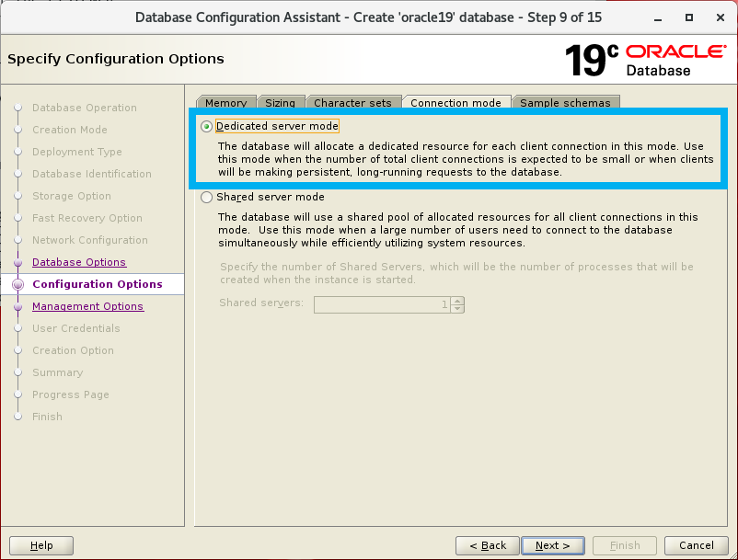Select the Configuration Options step
Image resolution: width=738 pixels, height=560 pixels.
pos(98,284)
